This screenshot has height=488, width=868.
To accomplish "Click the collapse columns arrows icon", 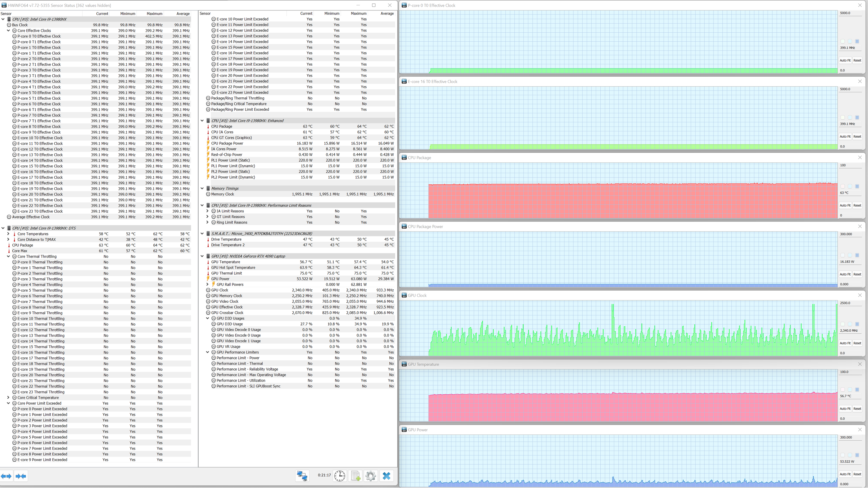I will click(21, 476).
